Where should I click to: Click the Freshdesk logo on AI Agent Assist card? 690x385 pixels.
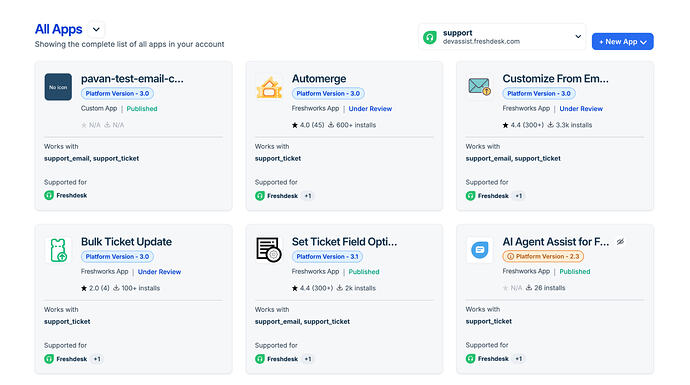tap(470, 359)
